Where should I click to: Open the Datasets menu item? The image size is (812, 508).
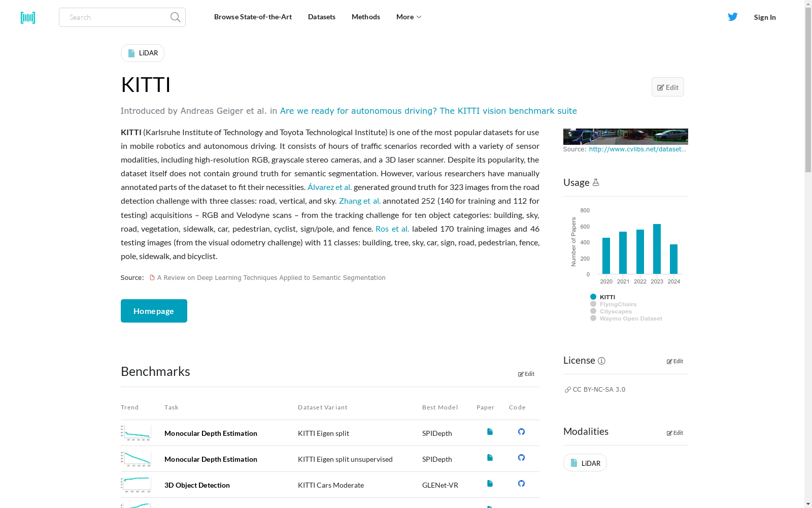(x=322, y=17)
